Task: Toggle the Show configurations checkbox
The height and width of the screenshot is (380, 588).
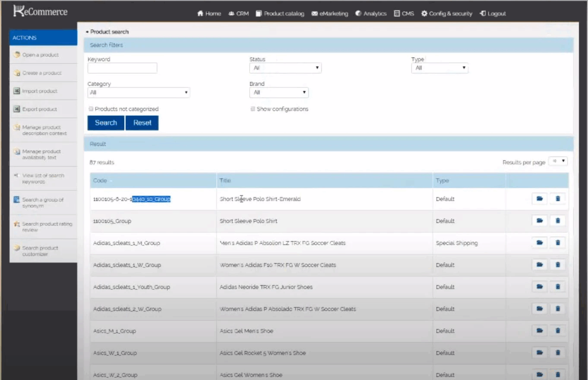Action: (253, 109)
